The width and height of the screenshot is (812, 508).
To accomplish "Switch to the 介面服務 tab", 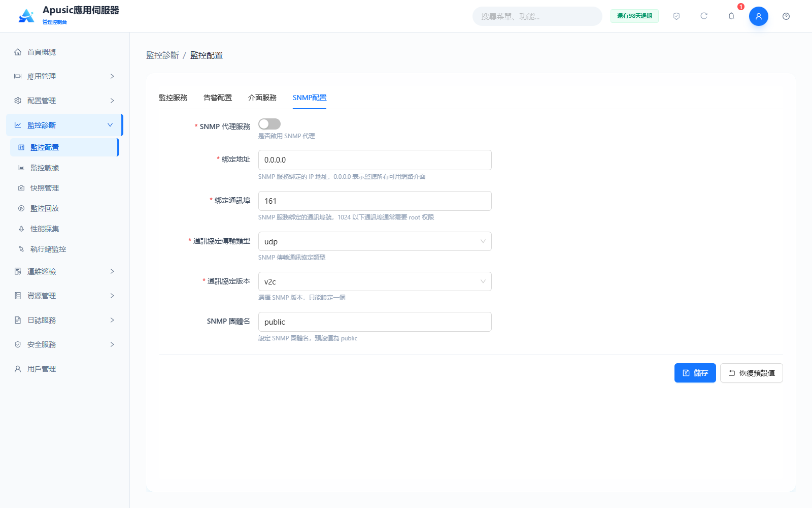I will coord(262,98).
